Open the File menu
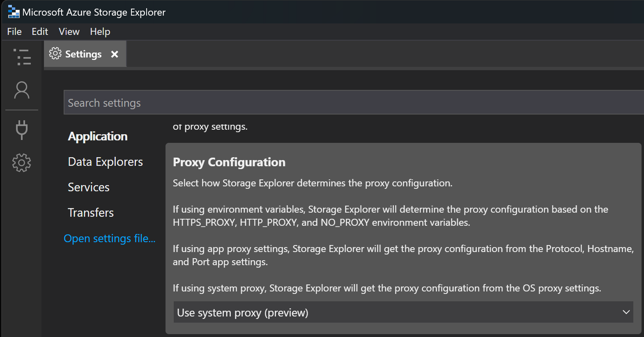The image size is (644, 337). pyautogui.click(x=14, y=32)
